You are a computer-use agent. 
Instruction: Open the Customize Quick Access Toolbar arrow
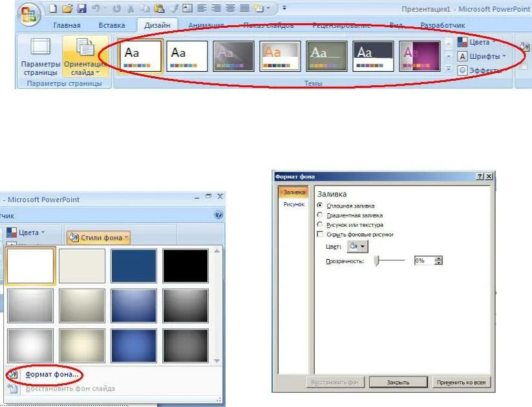point(284,8)
